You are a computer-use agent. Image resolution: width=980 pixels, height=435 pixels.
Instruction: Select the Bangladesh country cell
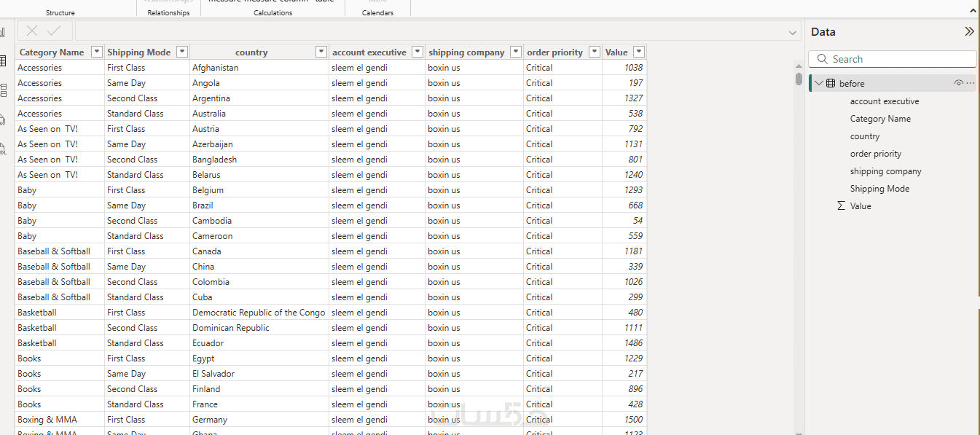click(259, 160)
